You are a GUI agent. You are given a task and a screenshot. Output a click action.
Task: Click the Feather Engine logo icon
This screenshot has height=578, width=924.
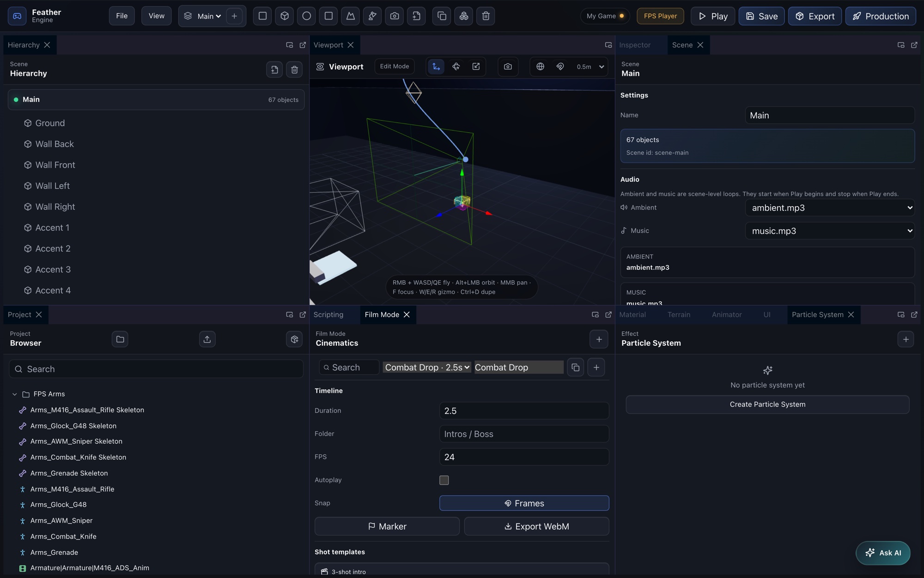pyautogui.click(x=17, y=16)
